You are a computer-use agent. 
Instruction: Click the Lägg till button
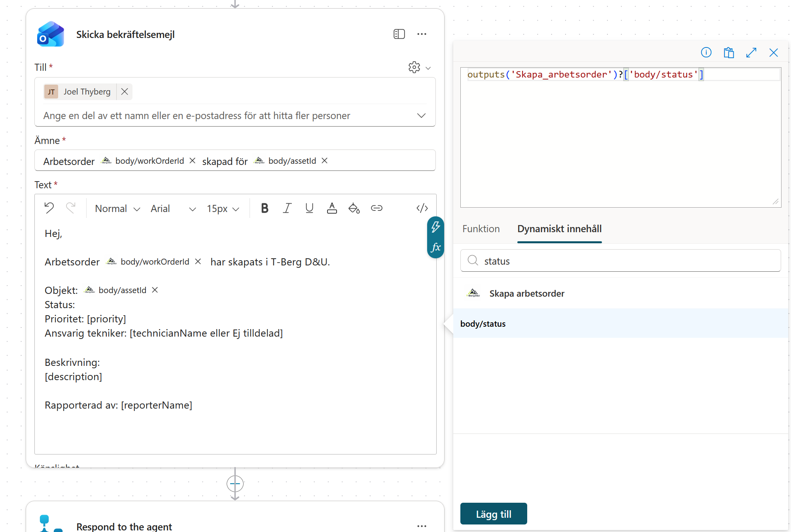[x=494, y=514]
